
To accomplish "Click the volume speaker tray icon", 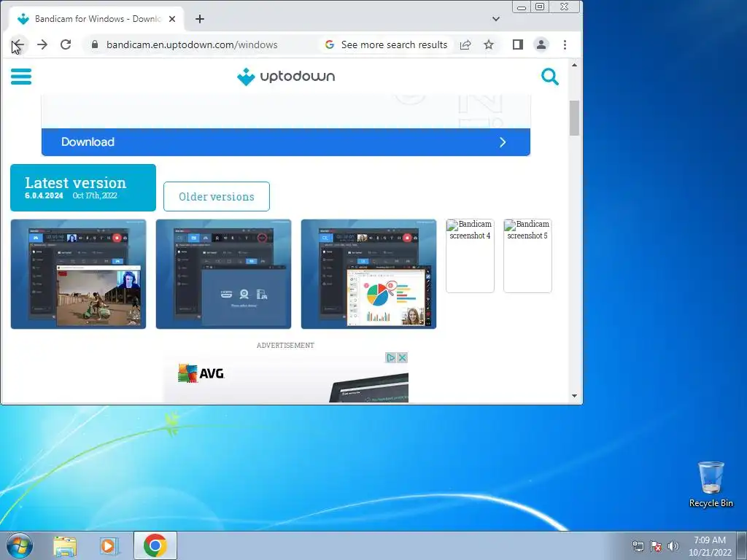I will pos(673,546).
